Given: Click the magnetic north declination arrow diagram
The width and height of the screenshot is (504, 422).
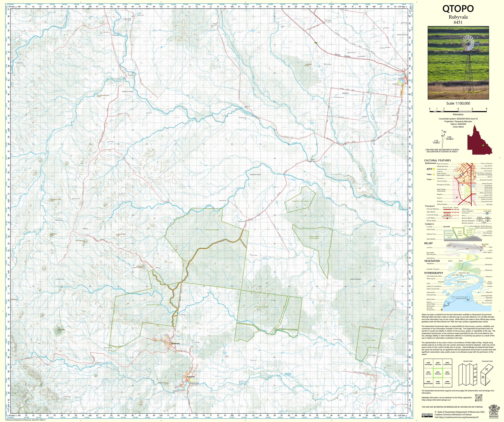Looking at the screenshot, I should 443,139.
